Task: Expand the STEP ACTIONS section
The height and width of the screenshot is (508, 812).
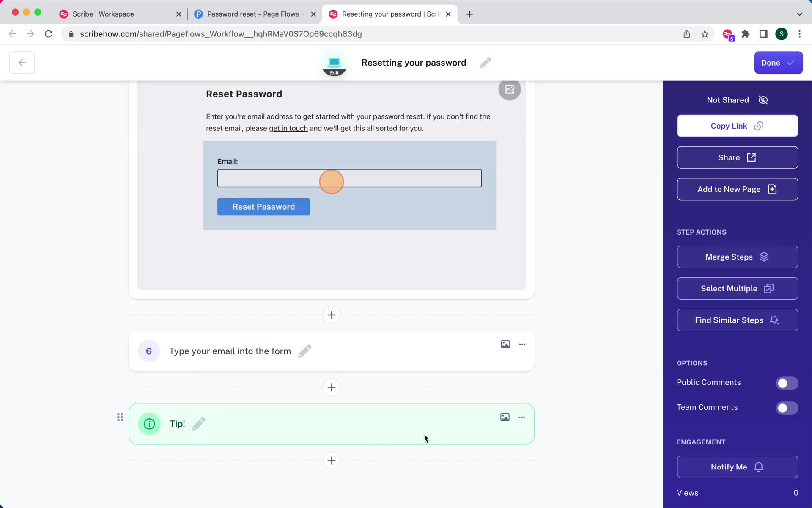Action: (x=702, y=232)
